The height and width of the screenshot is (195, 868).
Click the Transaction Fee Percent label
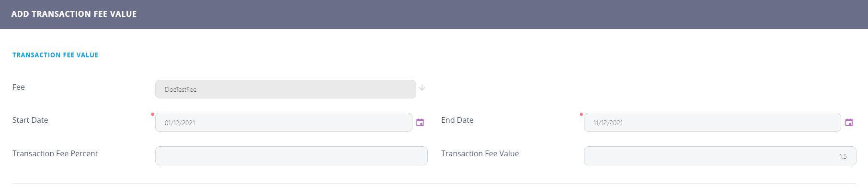point(55,154)
